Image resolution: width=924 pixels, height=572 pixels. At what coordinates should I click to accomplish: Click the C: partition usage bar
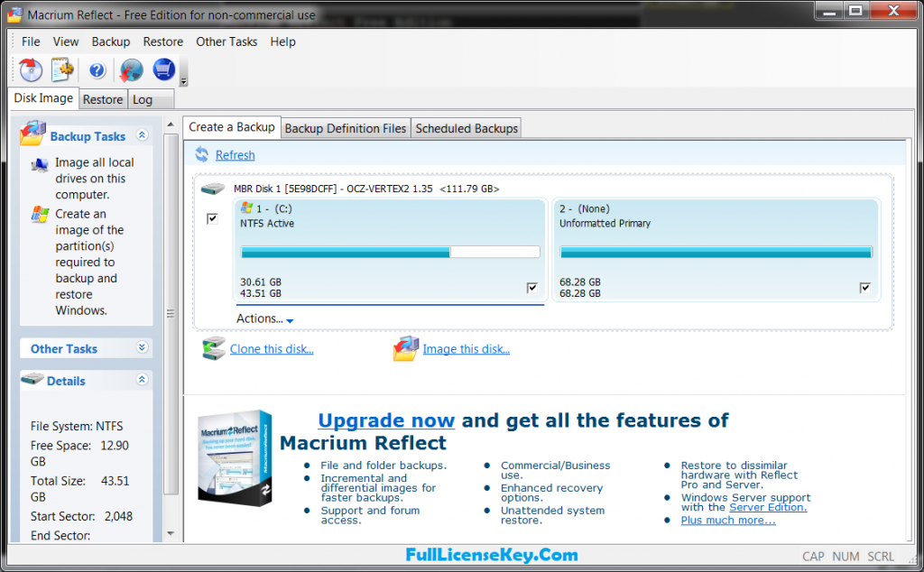coord(390,252)
